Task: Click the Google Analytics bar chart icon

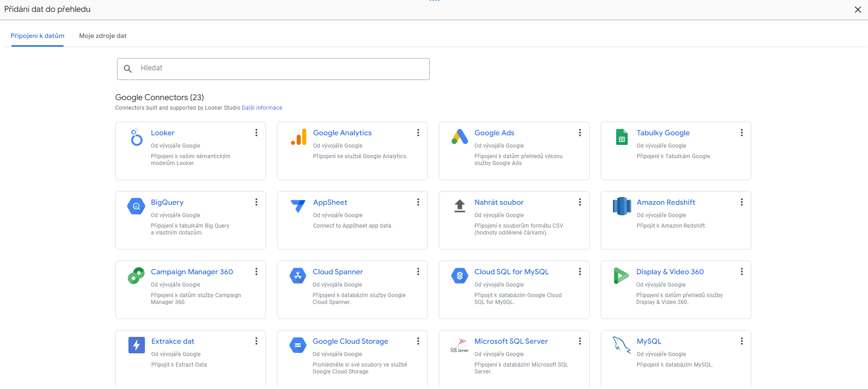Action: click(x=298, y=137)
